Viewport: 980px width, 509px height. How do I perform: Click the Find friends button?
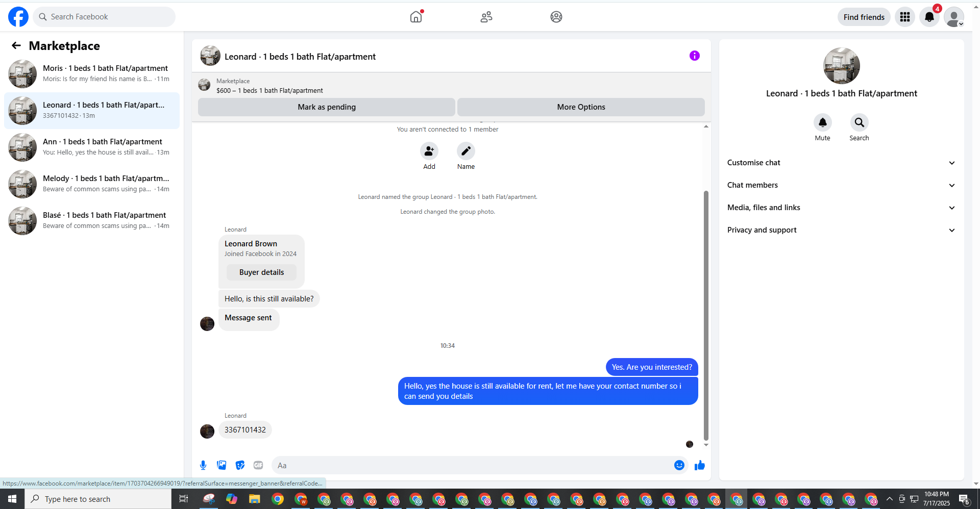(x=864, y=17)
